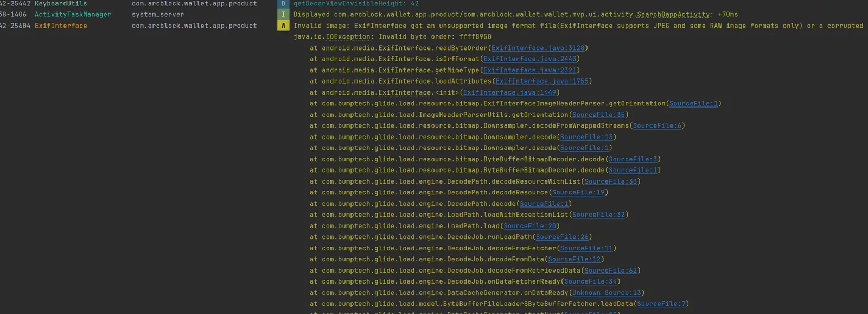Click the Info level badge I
Screen dimensions: 868x314
pyautogui.click(x=283, y=15)
